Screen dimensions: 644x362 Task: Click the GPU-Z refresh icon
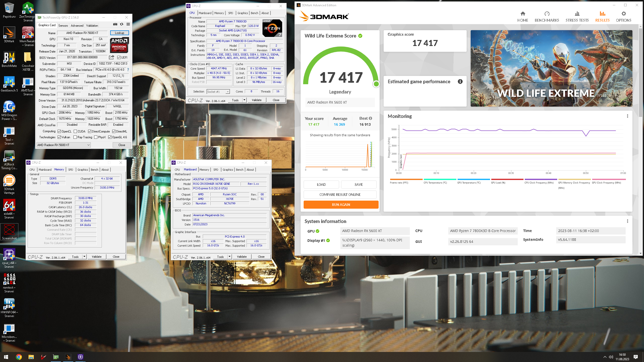tap(122, 24)
